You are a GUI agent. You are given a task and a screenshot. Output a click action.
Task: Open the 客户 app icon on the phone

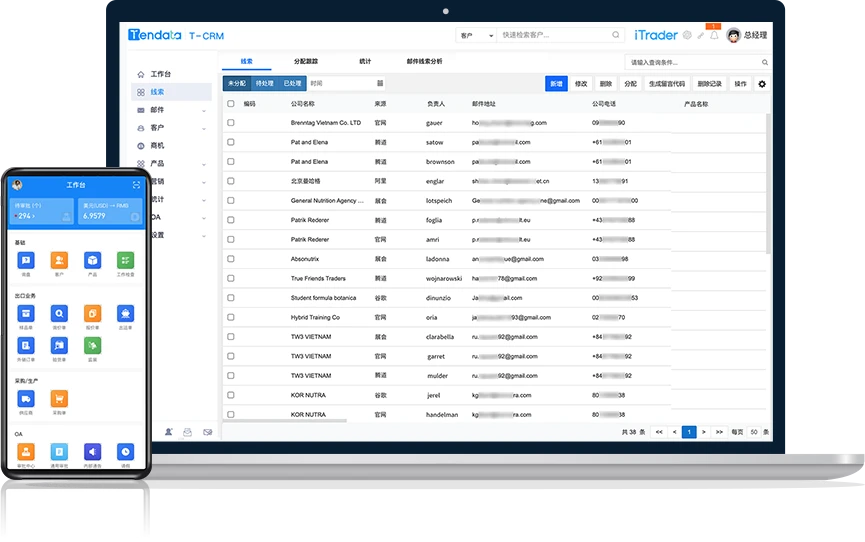click(x=59, y=260)
